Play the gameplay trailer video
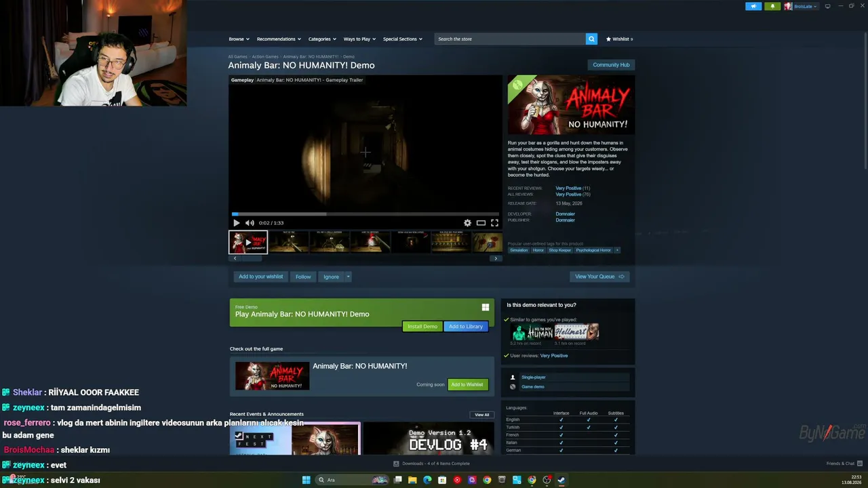 pos(236,223)
